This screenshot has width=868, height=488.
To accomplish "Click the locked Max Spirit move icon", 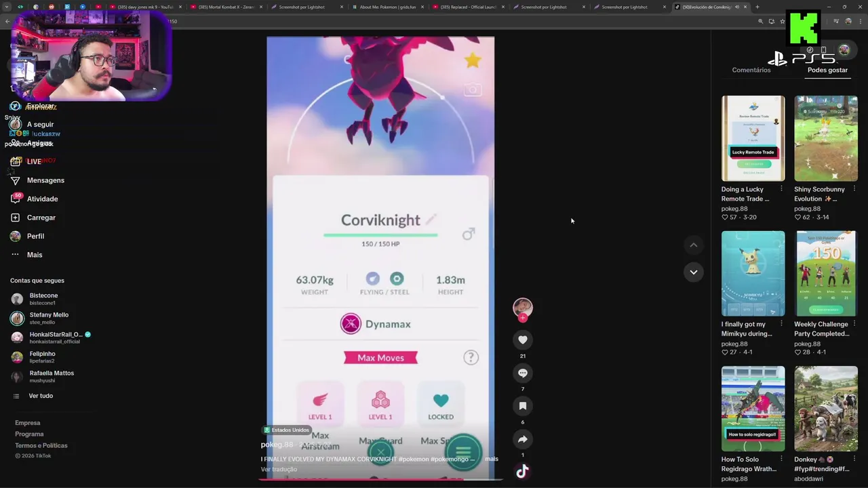I will (441, 403).
